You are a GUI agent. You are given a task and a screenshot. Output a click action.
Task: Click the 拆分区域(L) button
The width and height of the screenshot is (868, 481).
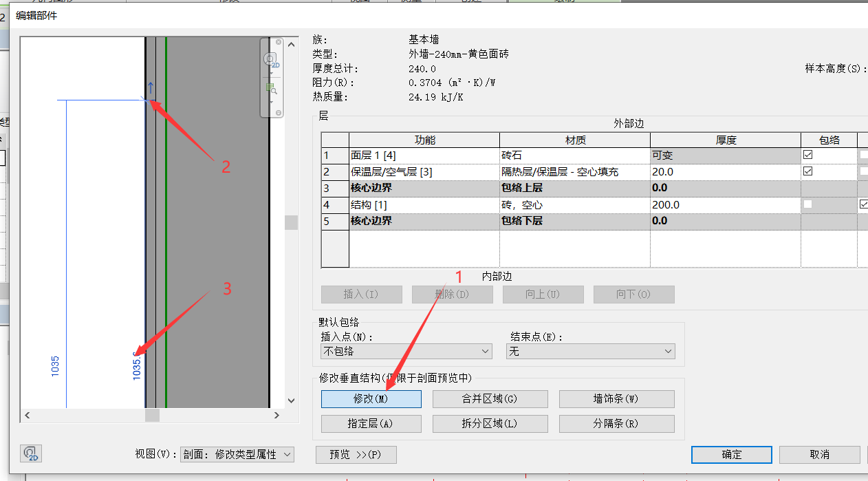point(490,424)
